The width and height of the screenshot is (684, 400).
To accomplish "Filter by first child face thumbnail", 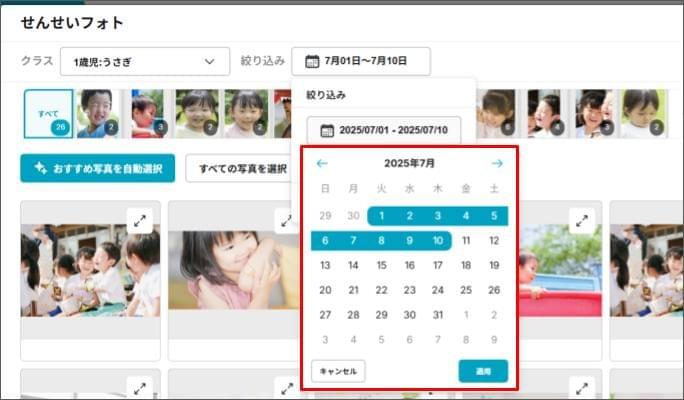I will 97,114.
